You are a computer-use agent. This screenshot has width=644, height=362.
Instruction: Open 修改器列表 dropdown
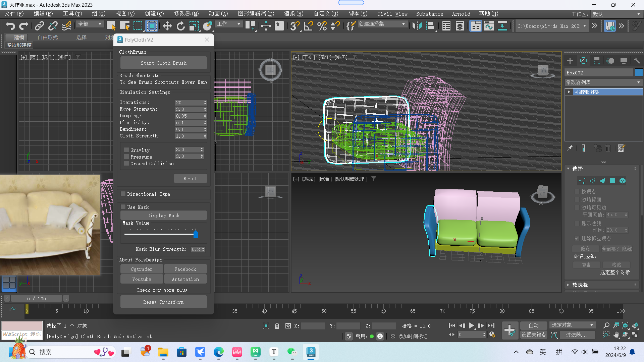pos(603,82)
